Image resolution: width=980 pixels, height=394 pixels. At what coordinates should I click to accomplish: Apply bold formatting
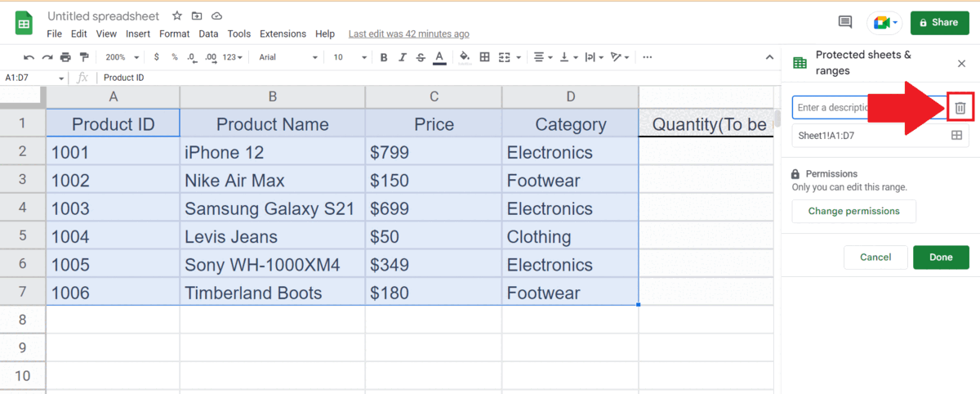point(384,57)
